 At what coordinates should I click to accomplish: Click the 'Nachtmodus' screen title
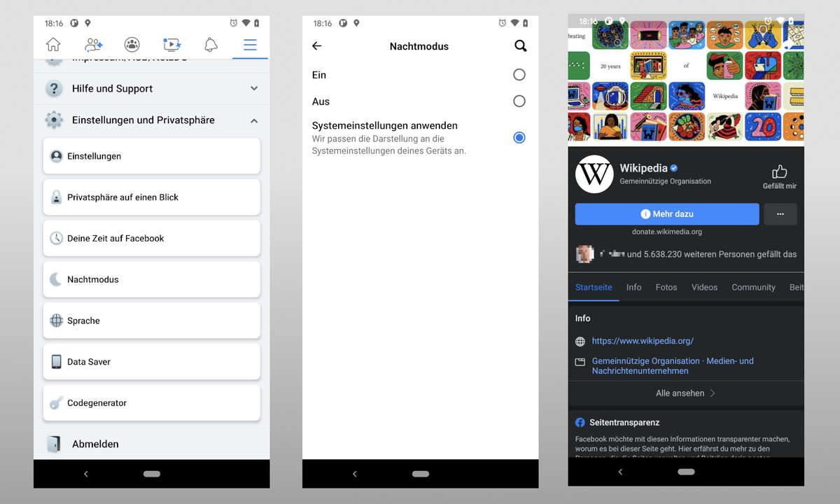(x=419, y=46)
